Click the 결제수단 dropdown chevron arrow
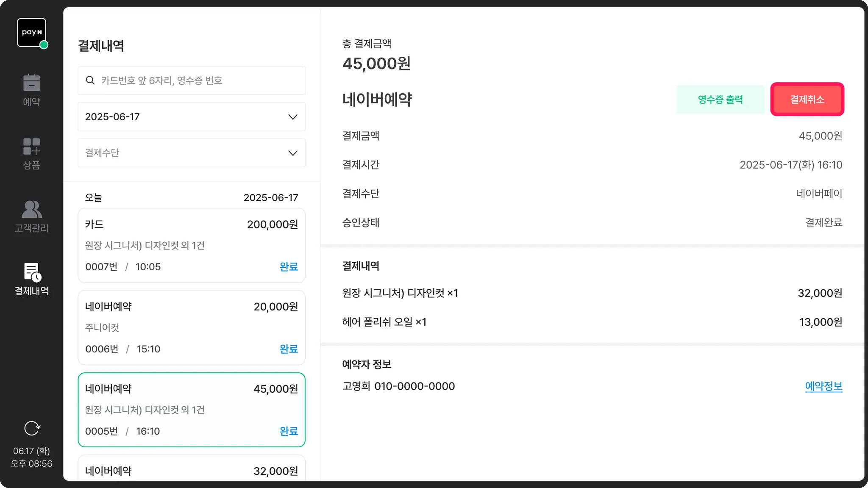This screenshot has height=488, width=868. (293, 153)
